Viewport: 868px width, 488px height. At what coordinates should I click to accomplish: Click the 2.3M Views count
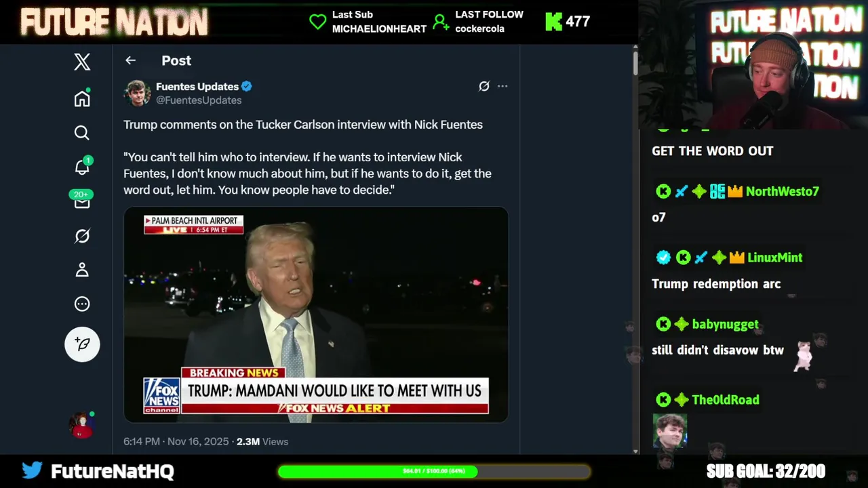[x=262, y=441]
